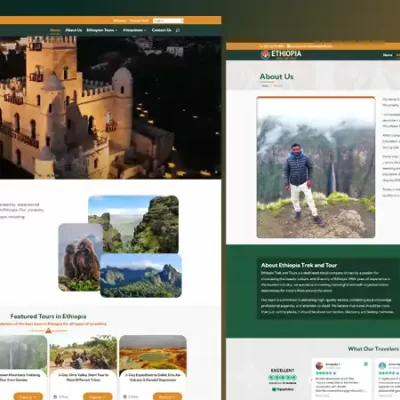Click the email envelope icon in the orange top bar
This screenshot has height=400, width=400.
click(x=289, y=46)
